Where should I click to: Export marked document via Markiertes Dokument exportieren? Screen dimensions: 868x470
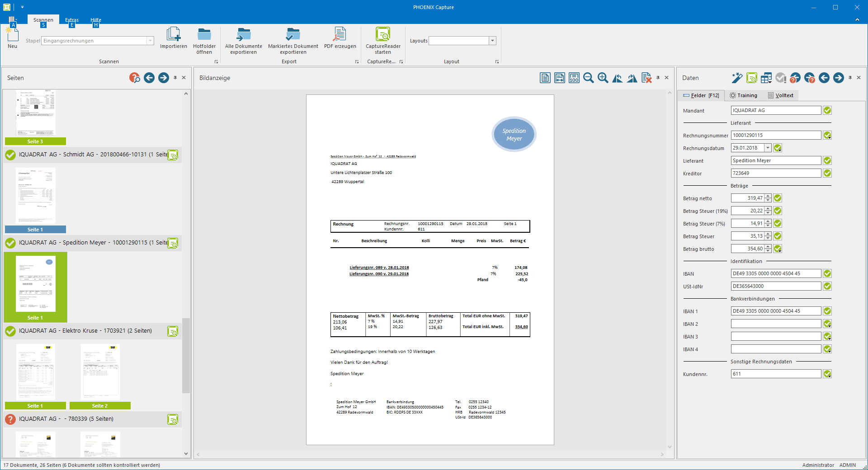293,41
